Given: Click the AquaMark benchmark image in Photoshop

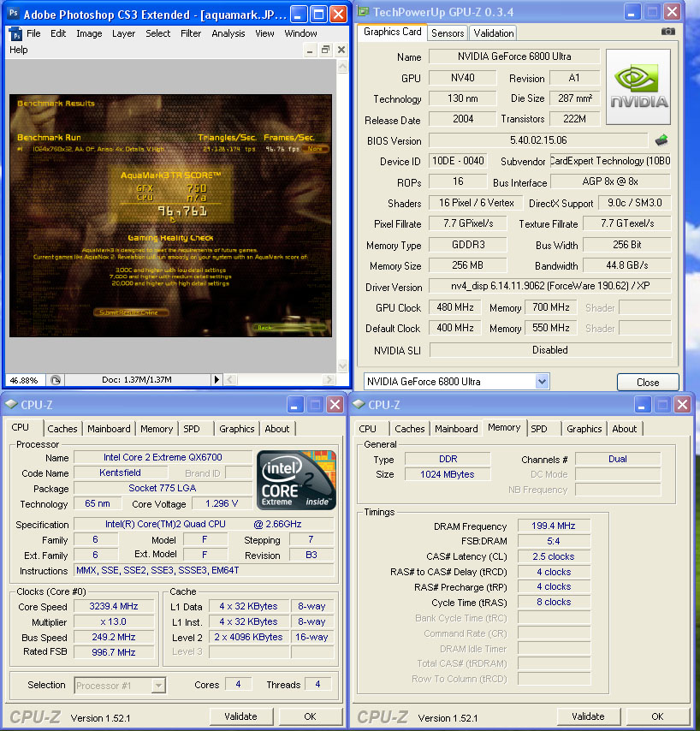Looking at the screenshot, I should pyautogui.click(x=170, y=216).
